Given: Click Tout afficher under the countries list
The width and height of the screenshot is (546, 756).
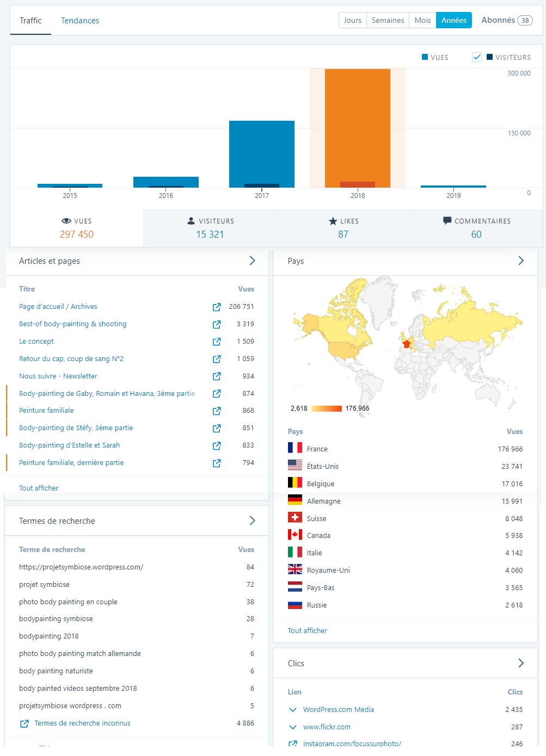Looking at the screenshot, I should 307,630.
